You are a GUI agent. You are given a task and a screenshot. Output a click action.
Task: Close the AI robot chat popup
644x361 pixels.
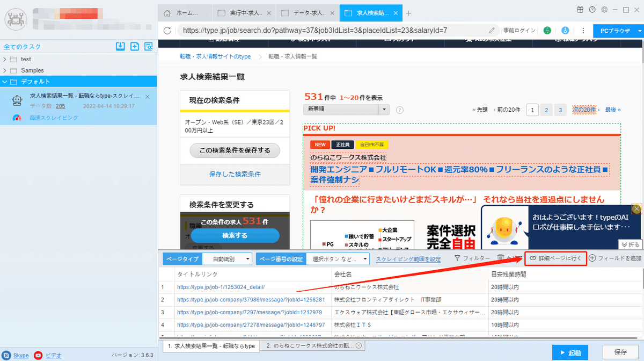coord(636,208)
